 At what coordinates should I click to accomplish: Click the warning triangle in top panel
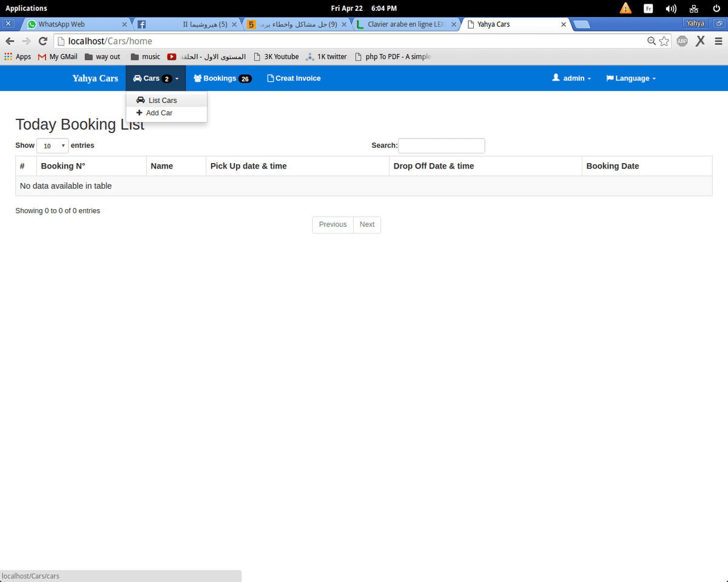625,8
